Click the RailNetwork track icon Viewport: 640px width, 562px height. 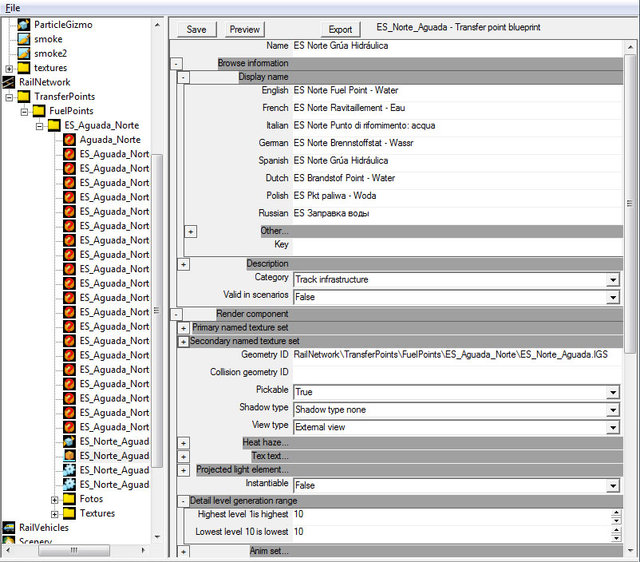click(x=10, y=82)
